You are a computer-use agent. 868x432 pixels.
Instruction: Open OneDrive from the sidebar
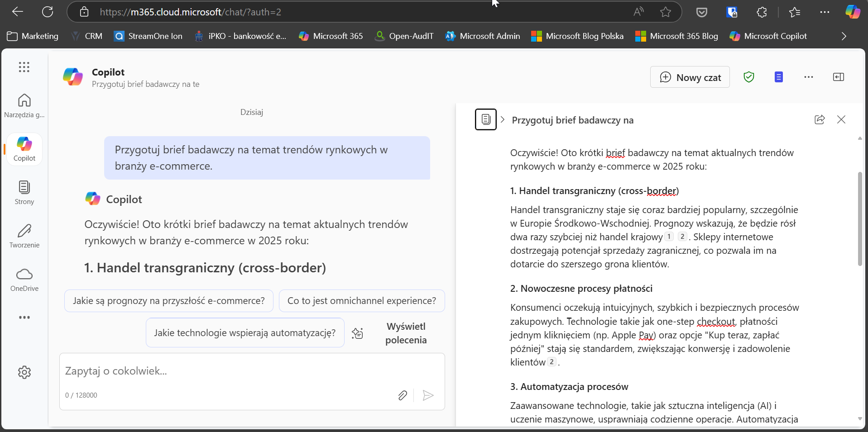coord(24,280)
